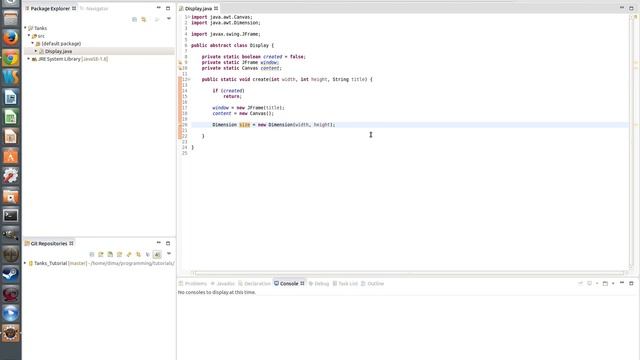Image resolution: width=640 pixels, height=360 pixels.
Task: Select JRE System Library entry
Action: pyautogui.click(x=73, y=59)
